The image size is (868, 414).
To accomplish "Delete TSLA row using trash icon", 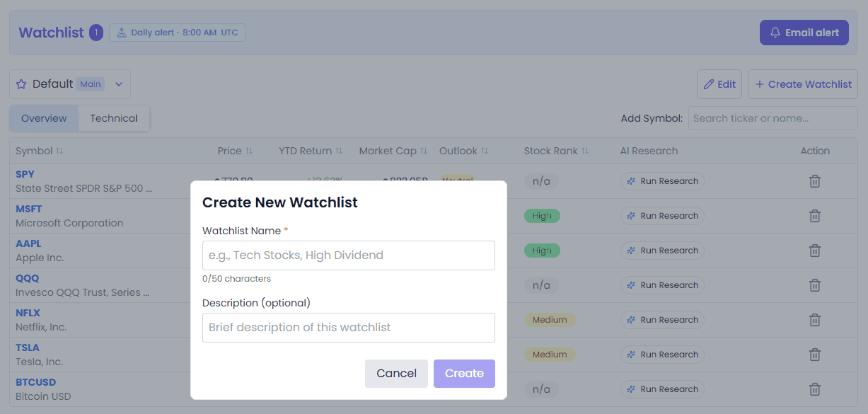I will 815,355.
